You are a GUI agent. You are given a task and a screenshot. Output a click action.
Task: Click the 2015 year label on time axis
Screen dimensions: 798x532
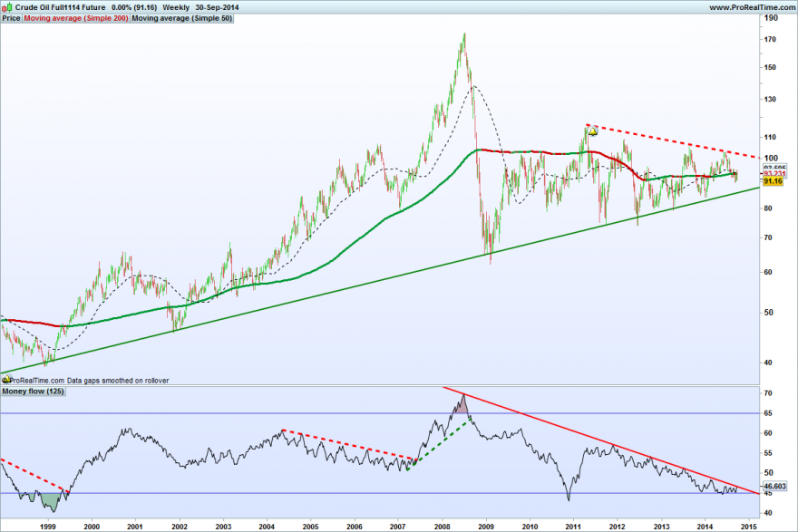tap(749, 527)
